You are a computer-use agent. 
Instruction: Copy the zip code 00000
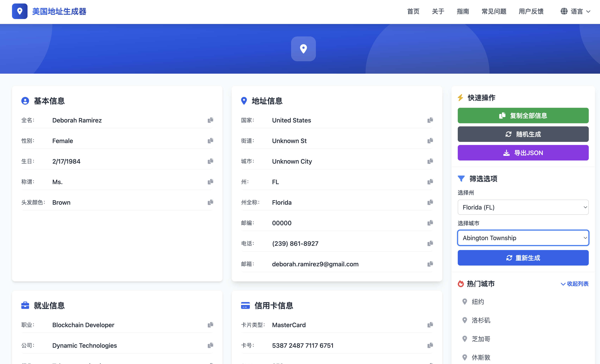tap(430, 223)
